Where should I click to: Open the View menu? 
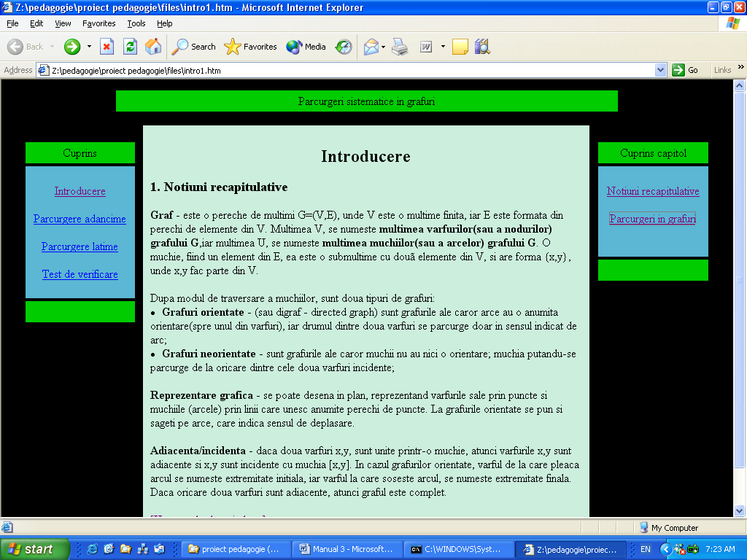(63, 23)
